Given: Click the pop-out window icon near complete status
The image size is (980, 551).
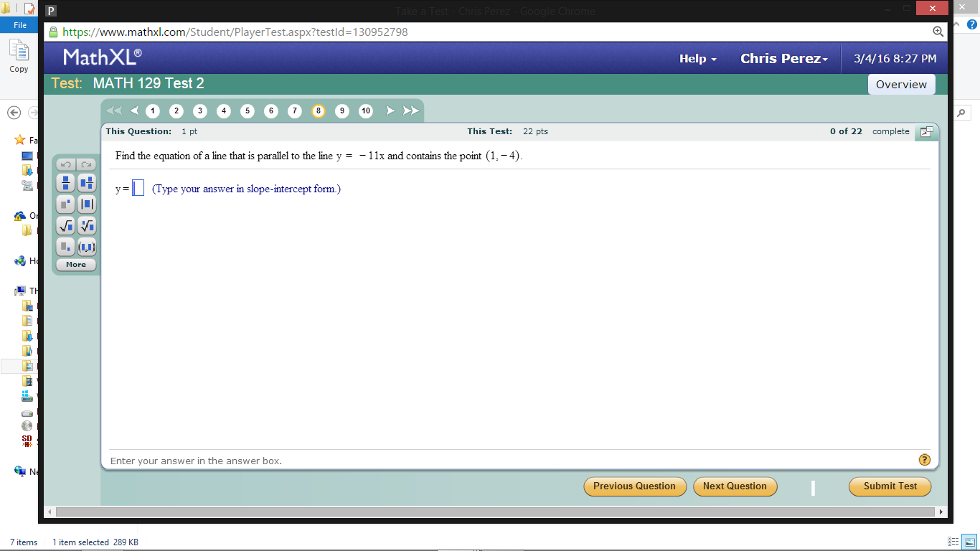Looking at the screenshot, I should click(x=926, y=132).
